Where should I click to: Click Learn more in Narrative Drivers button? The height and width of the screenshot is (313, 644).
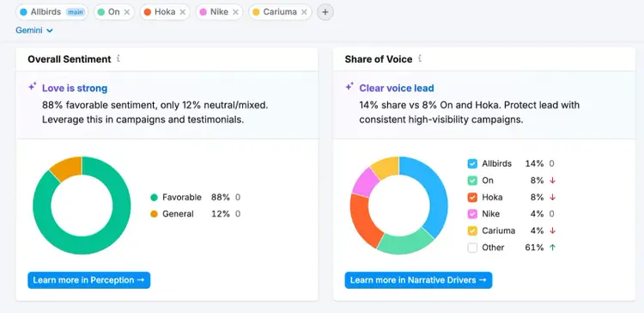418,280
